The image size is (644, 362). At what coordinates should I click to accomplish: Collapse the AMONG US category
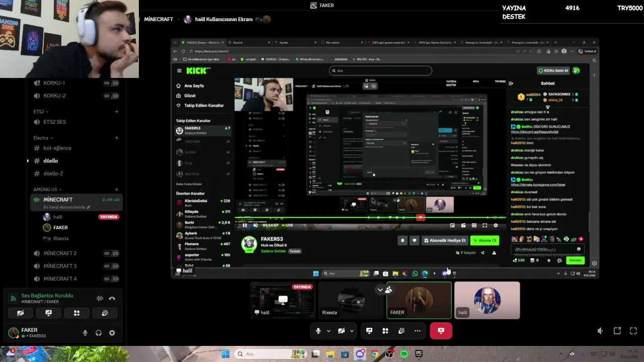coord(47,190)
